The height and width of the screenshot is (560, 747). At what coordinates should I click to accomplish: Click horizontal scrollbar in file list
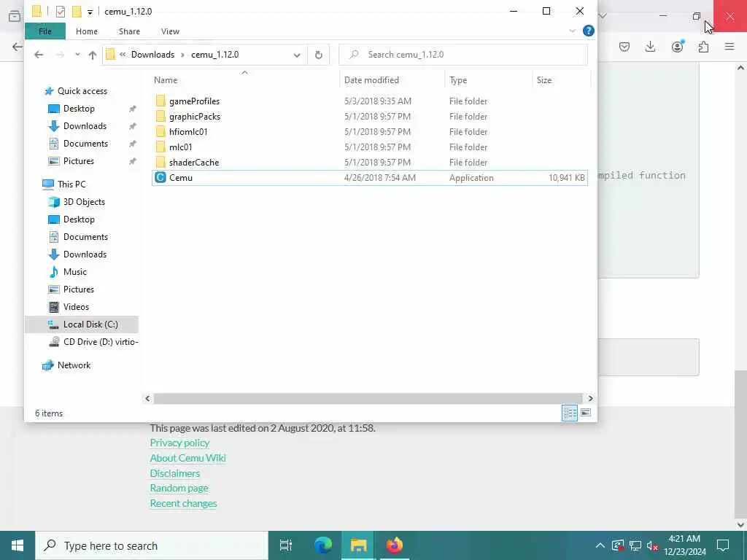pyautogui.click(x=368, y=398)
